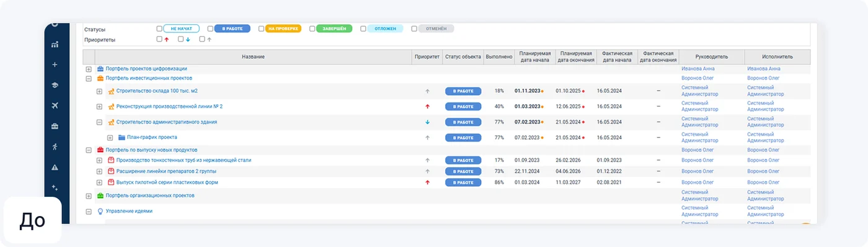
Task: Open the Иванова Анна link under Руководитель
Action: tap(698, 69)
